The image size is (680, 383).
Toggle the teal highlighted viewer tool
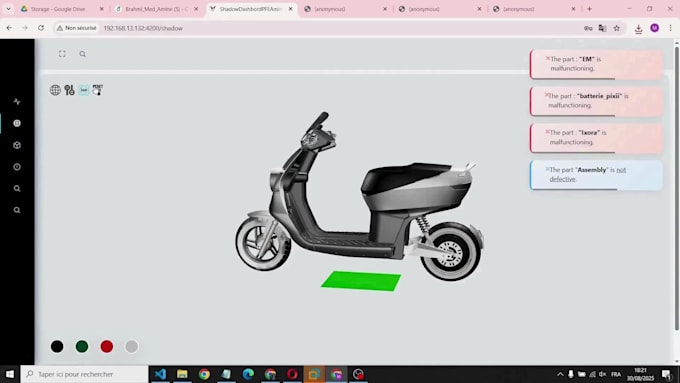pyautogui.click(x=84, y=90)
